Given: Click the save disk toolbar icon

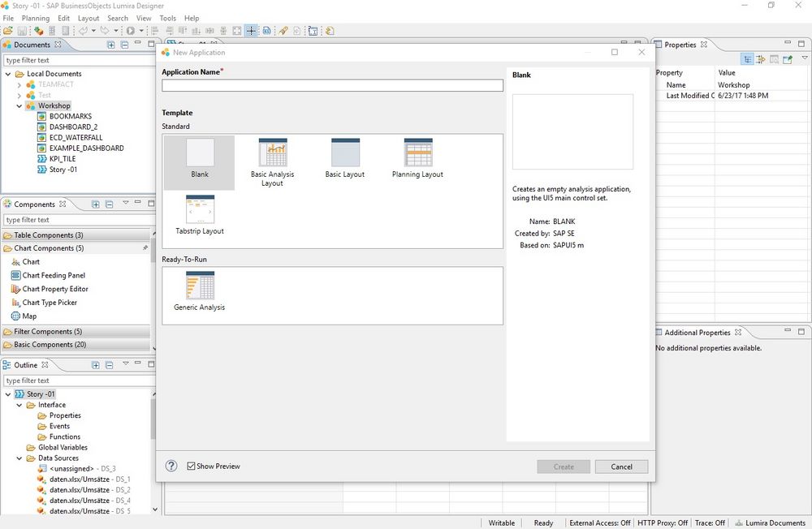Looking at the screenshot, I should 22,31.
